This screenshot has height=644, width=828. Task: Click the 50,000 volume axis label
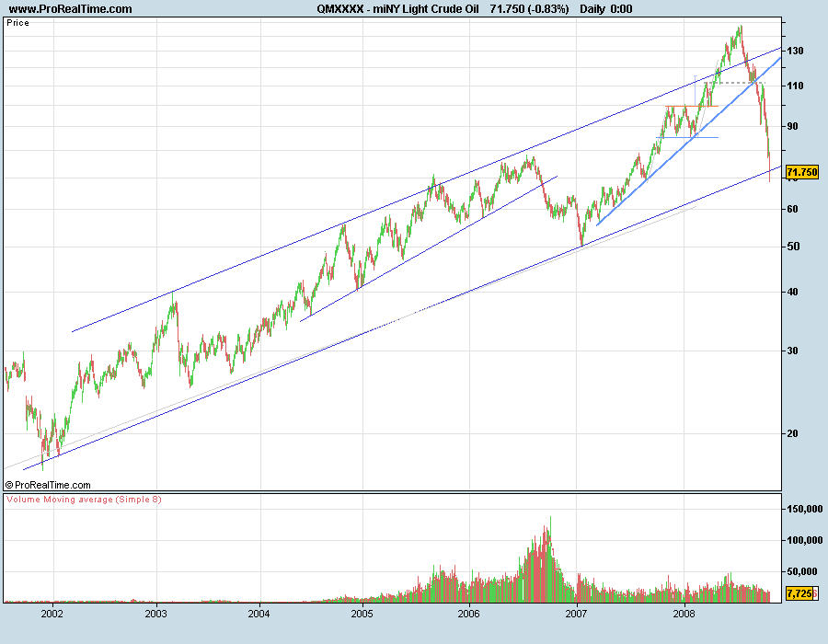point(802,571)
